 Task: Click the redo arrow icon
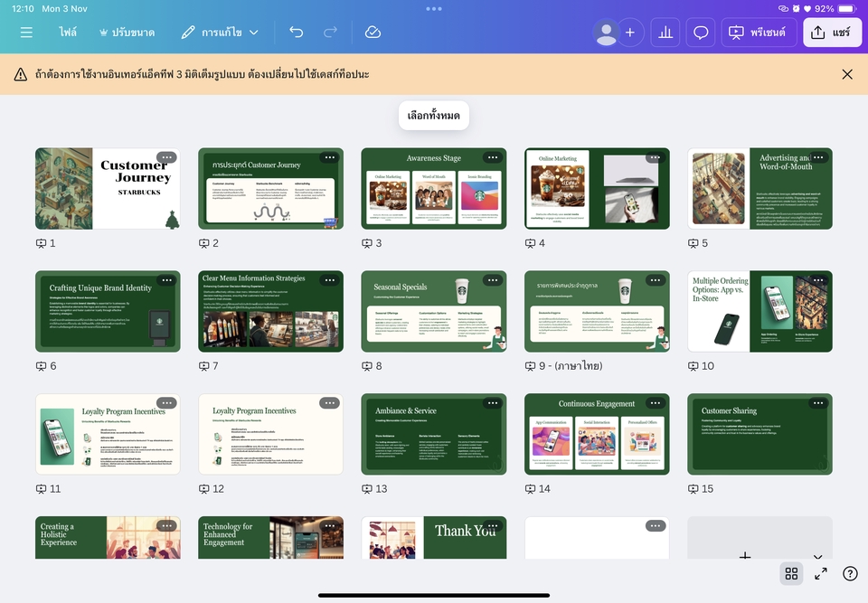pyautogui.click(x=330, y=33)
